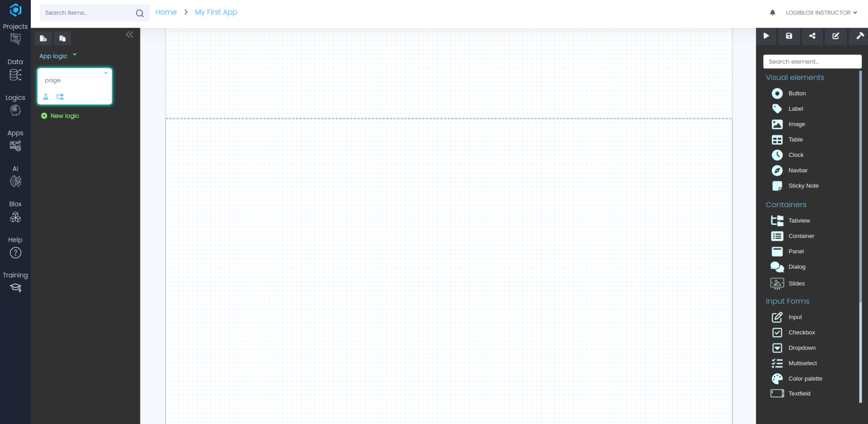
Task: Click the Search element input field
Action: (x=812, y=62)
